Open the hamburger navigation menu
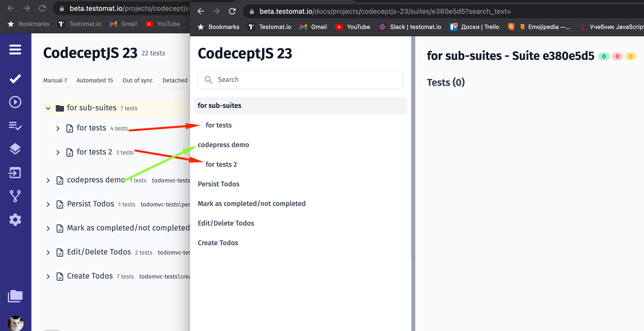Viewport: 644px width, 331px height. tap(15, 50)
